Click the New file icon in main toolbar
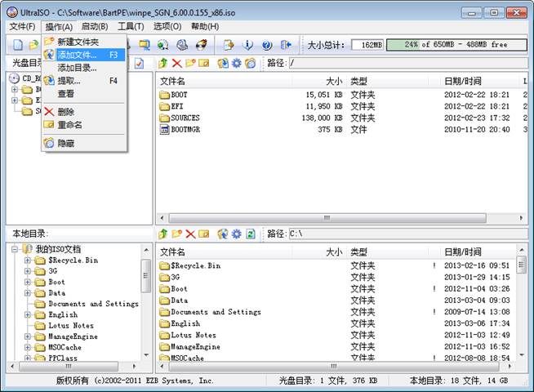534x392 pixels. 18,45
